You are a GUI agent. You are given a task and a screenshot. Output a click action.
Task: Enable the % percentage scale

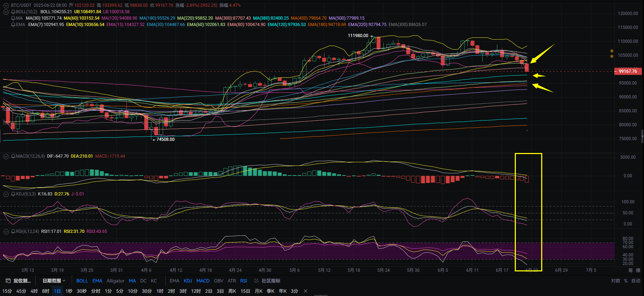click(626, 281)
